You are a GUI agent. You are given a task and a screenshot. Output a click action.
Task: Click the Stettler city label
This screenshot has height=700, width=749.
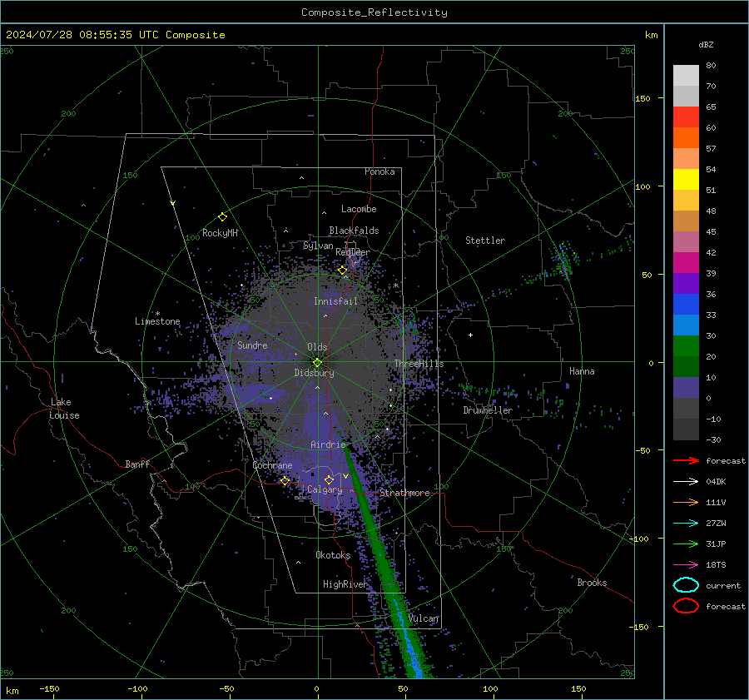coord(485,241)
